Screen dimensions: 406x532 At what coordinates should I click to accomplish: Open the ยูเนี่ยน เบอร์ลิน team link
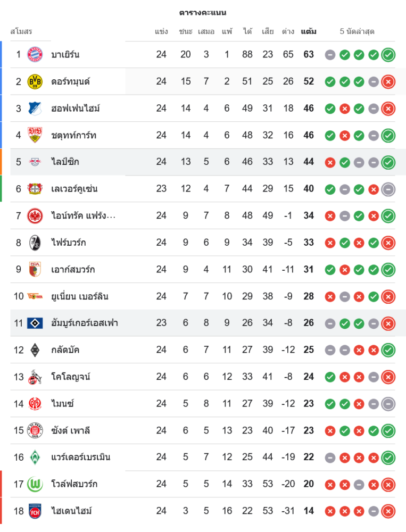click(x=80, y=296)
